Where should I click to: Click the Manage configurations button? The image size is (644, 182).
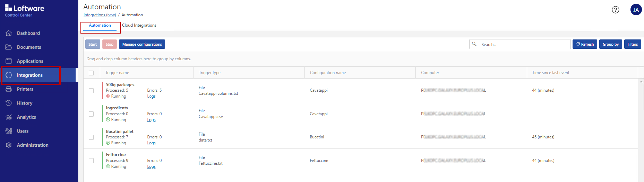click(x=142, y=44)
